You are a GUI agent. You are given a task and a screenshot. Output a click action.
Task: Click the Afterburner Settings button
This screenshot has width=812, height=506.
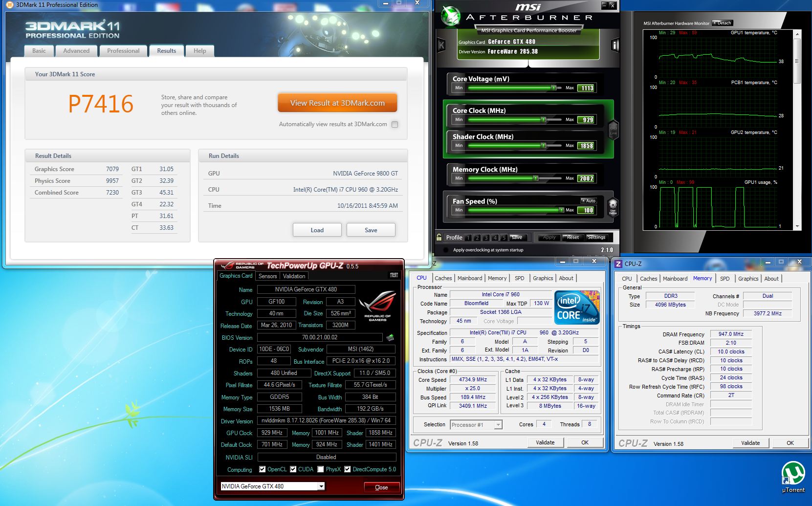pos(596,237)
